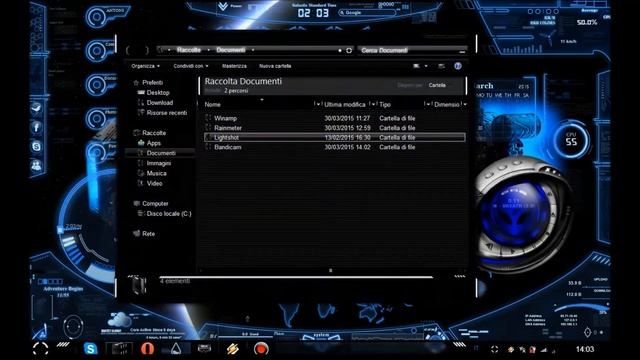Screen dimensions: 640x360
Task: Click the Back navigation arrow in Explorer
Action: pyautogui.click(x=129, y=50)
